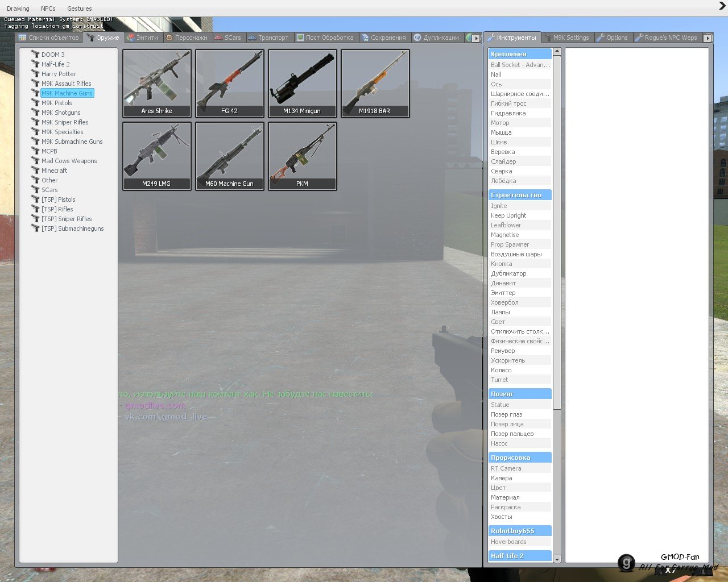This screenshot has height=582, width=728.
Task: Collapse the Крепления tool category
Action: pyautogui.click(x=520, y=54)
